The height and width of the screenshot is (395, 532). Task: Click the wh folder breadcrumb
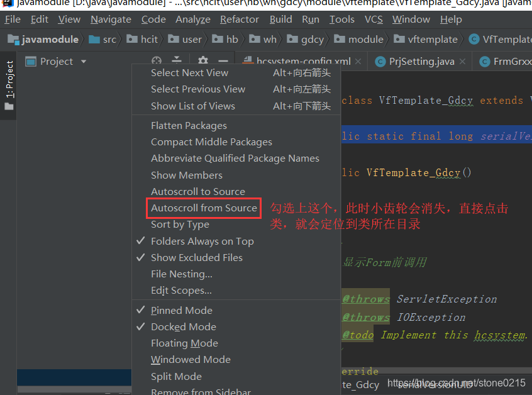point(263,40)
